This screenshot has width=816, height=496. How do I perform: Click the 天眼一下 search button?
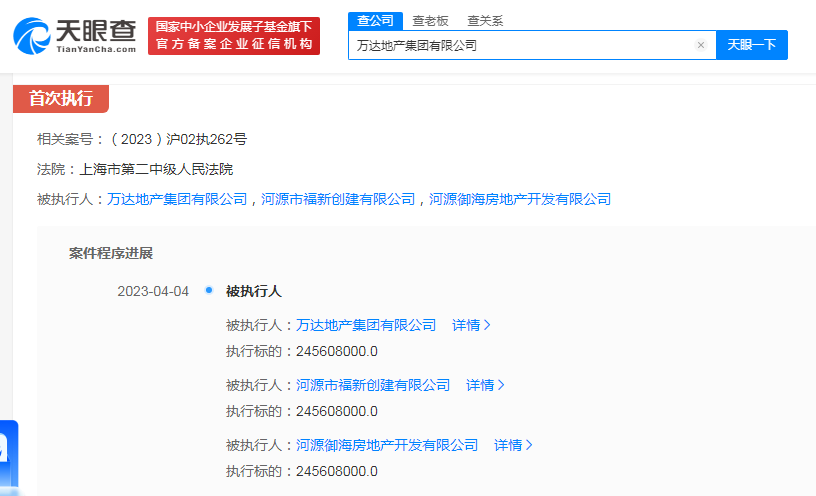point(751,45)
